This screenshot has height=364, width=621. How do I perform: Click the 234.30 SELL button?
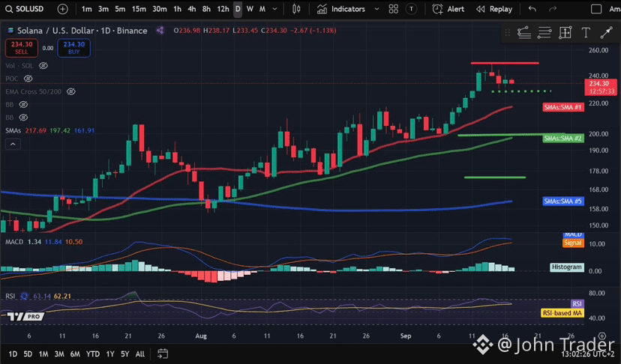click(x=22, y=48)
